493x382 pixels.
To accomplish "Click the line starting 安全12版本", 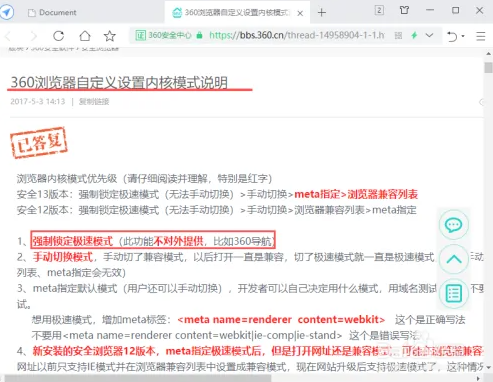I will [x=217, y=210].
